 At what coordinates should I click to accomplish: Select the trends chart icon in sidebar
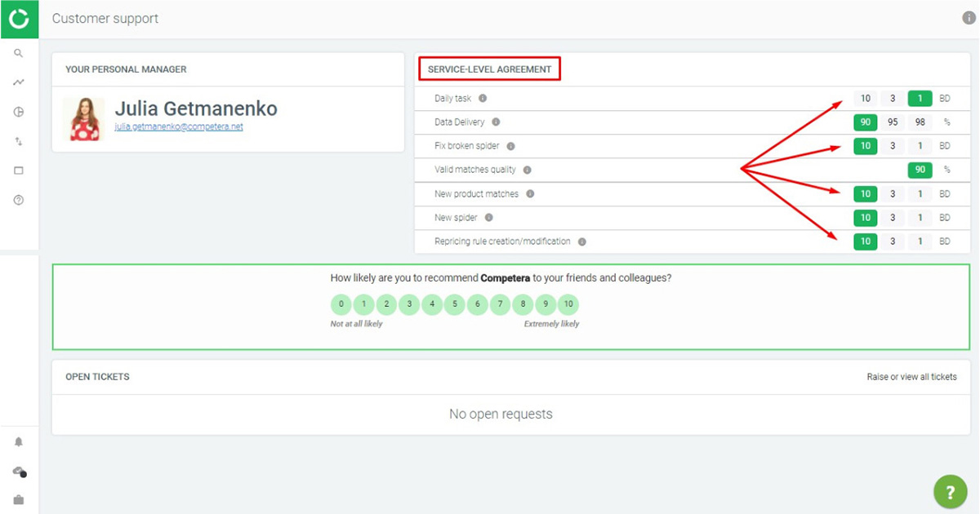[20, 82]
